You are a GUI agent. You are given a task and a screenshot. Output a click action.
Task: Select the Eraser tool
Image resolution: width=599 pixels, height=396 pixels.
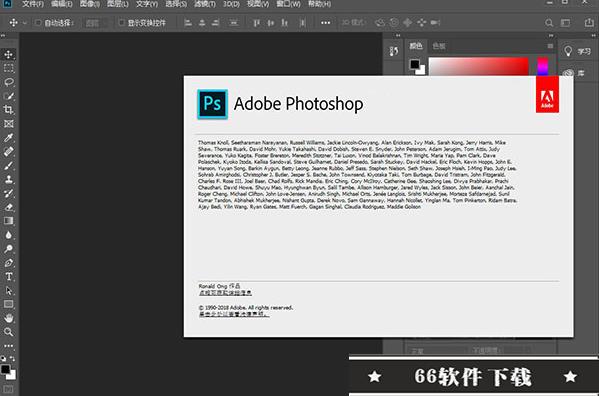click(x=8, y=207)
